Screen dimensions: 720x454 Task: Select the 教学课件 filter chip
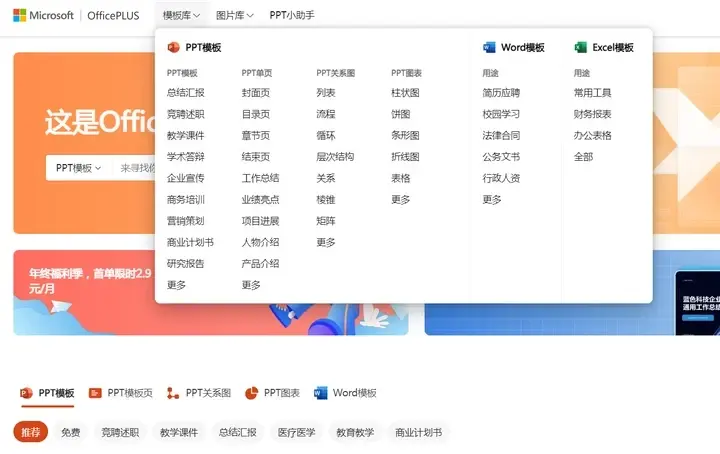(179, 432)
